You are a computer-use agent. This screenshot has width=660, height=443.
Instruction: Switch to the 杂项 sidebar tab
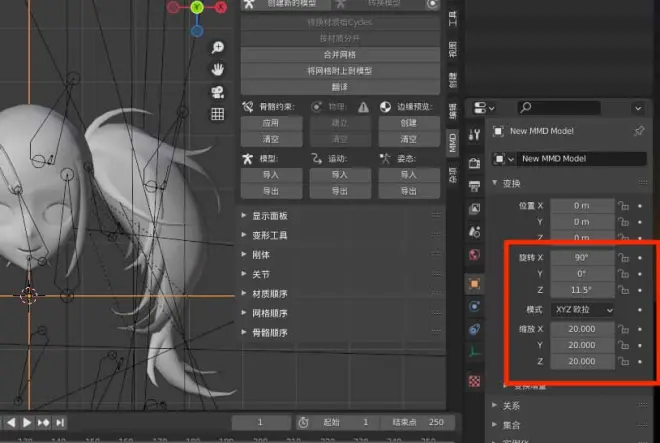pos(452,175)
